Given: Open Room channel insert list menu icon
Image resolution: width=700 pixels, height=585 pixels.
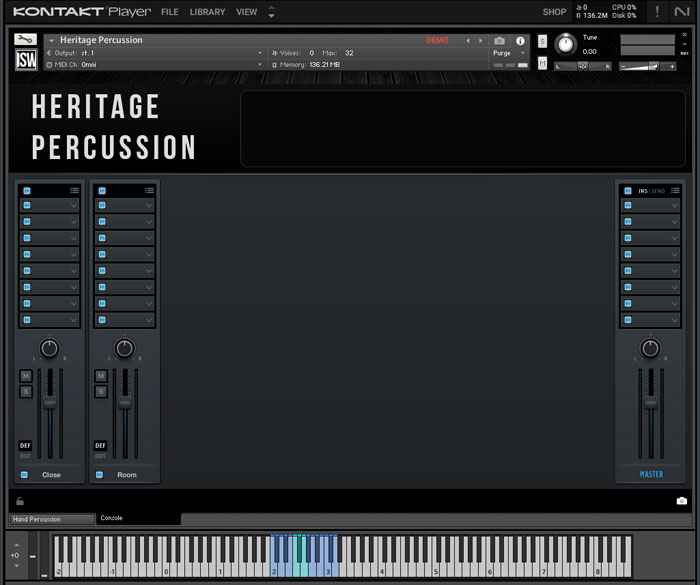Looking at the screenshot, I should pos(149,191).
